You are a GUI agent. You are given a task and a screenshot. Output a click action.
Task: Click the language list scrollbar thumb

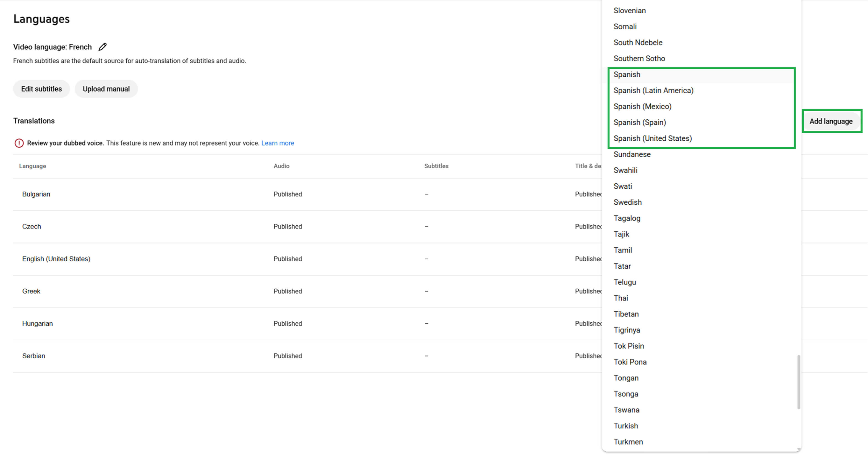799,382
